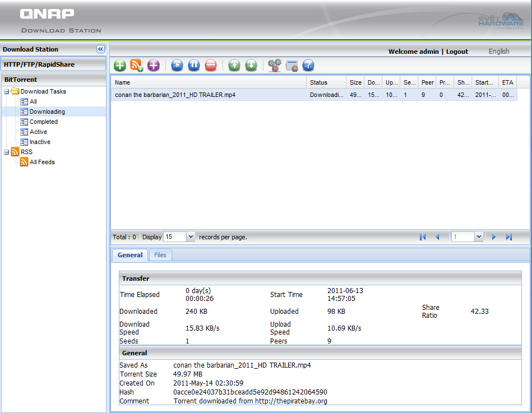
Task: Move task down with green down arrow
Action: tap(251, 66)
